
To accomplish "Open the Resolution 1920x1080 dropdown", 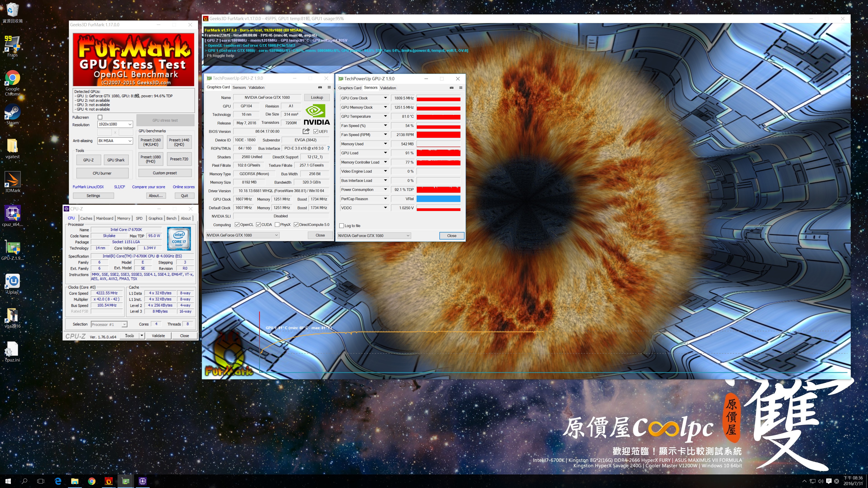I will click(x=115, y=124).
